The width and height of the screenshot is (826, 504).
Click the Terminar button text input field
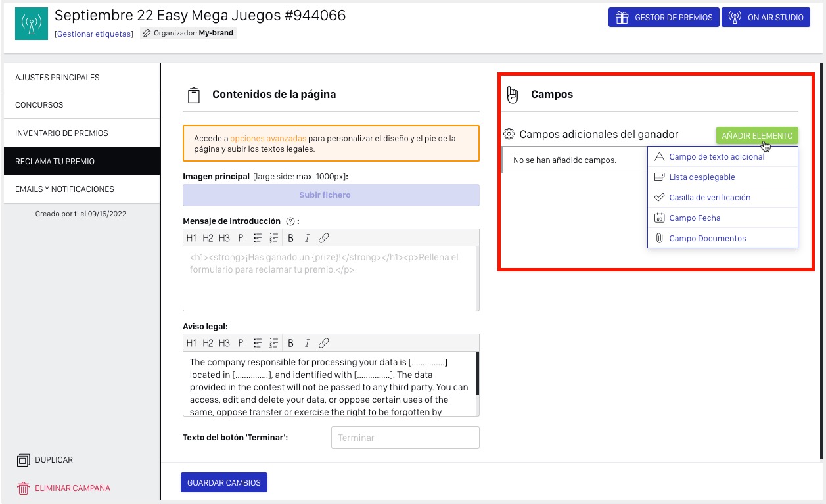coord(405,438)
